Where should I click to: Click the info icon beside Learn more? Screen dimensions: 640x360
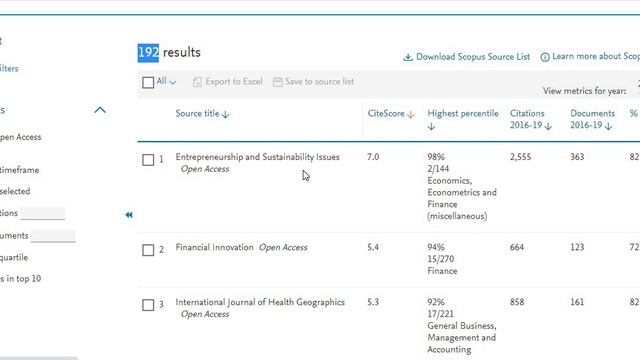tap(545, 57)
